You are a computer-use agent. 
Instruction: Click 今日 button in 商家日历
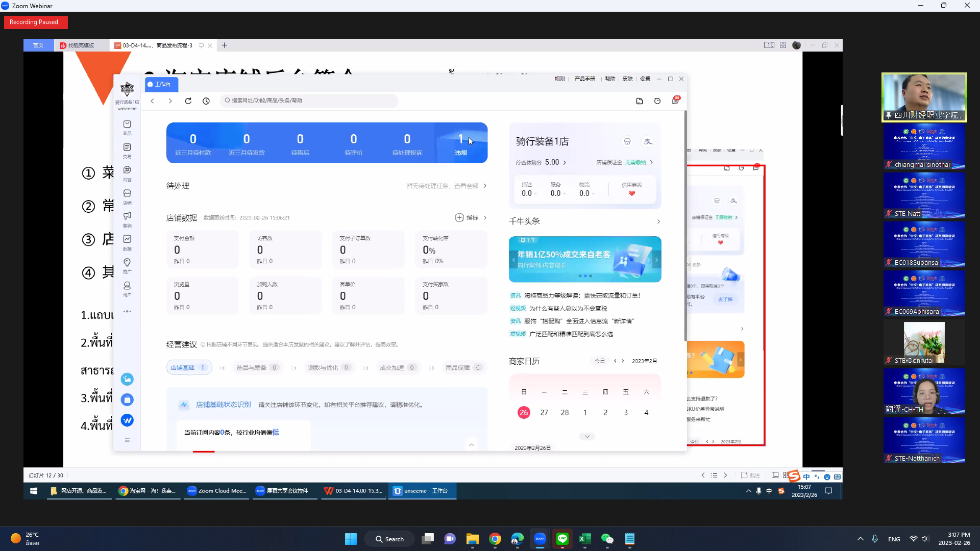pyautogui.click(x=600, y=361)
